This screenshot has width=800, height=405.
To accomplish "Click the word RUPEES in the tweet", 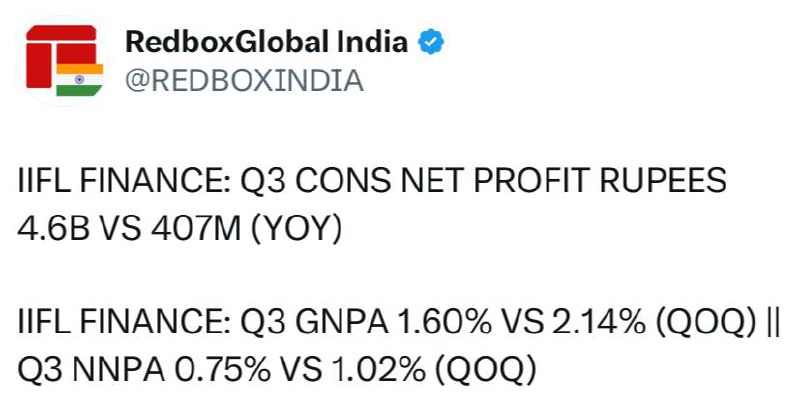I will tap(663, 181).
